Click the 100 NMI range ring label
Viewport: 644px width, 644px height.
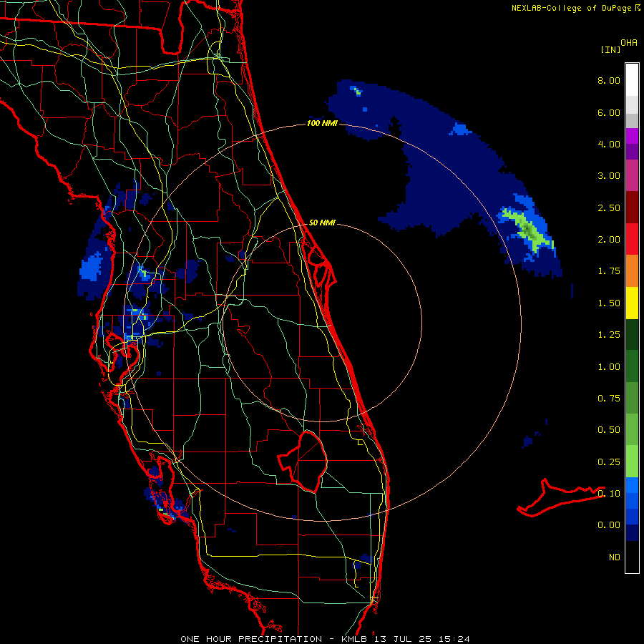322,123
